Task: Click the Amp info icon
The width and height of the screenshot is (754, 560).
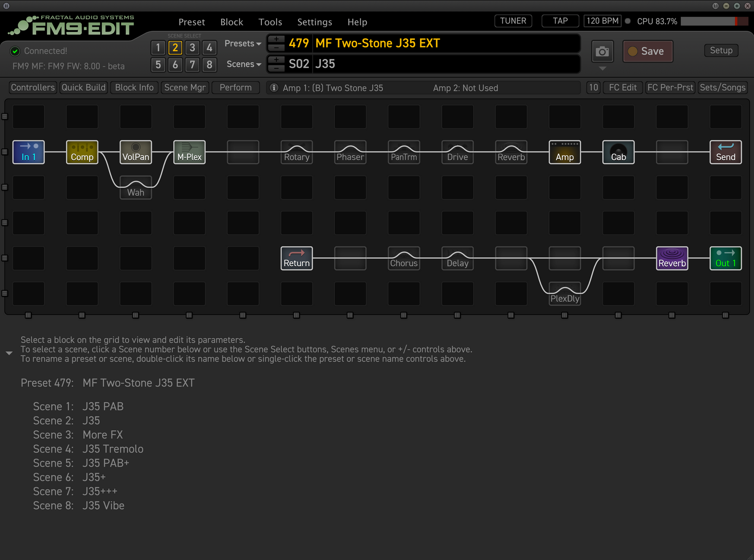Action: [x=274, y=88]
